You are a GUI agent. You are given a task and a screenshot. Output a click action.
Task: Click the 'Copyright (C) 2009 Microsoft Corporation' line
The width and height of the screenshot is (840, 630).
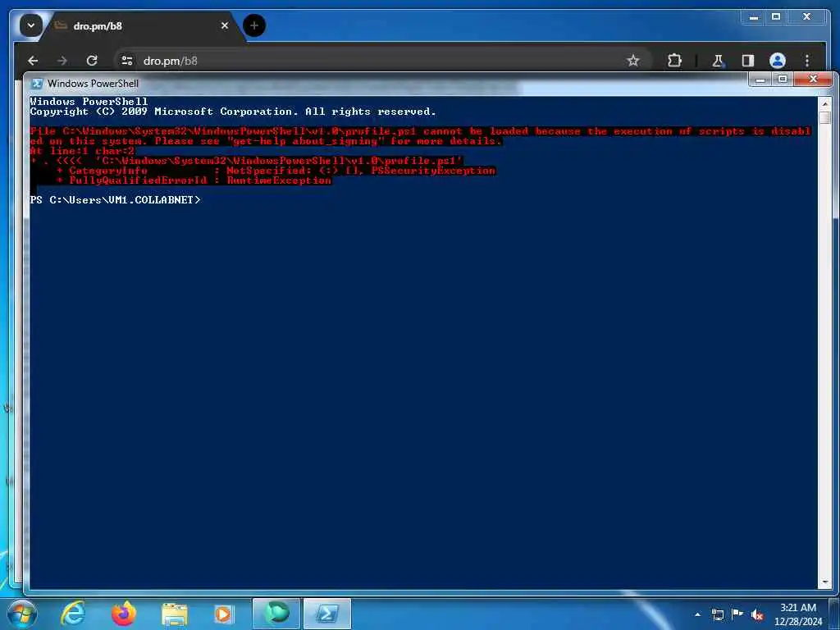[233, 112]
